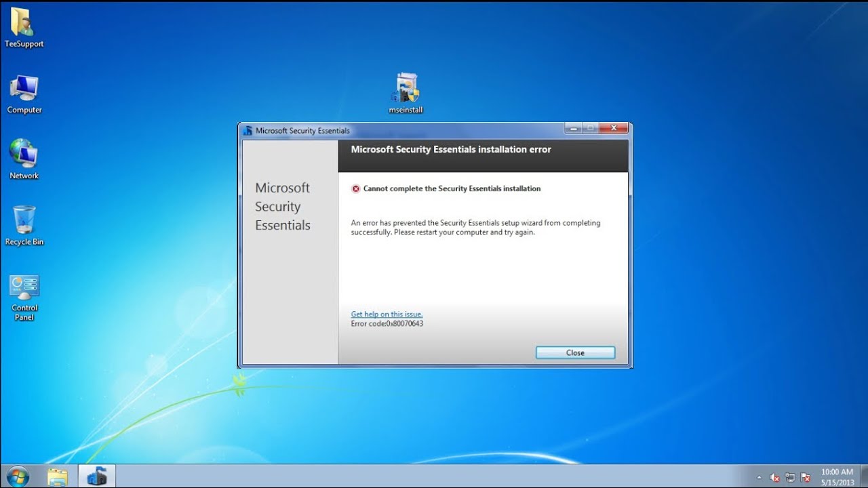Click the 'Microsoft Security Essentials' side panel text
The width and height of the screenshot is (868, 488).
(x=283, y=207)
